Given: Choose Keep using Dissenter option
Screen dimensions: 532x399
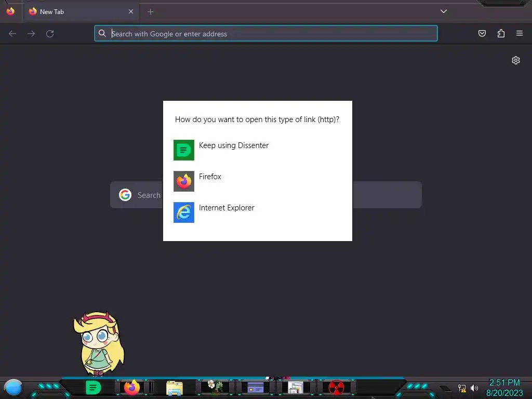Looking at the screenshot, I should pos(257,150).
